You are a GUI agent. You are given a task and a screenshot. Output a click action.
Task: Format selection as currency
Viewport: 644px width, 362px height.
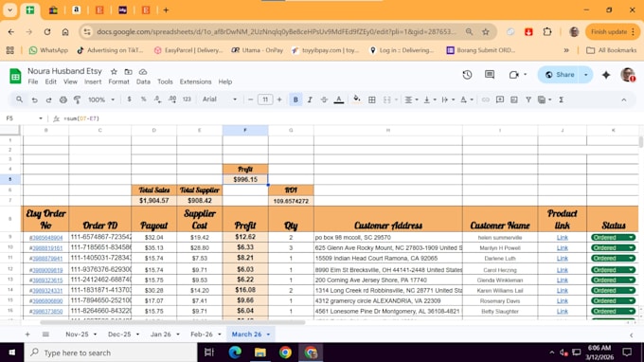click(x=130, y=100)
